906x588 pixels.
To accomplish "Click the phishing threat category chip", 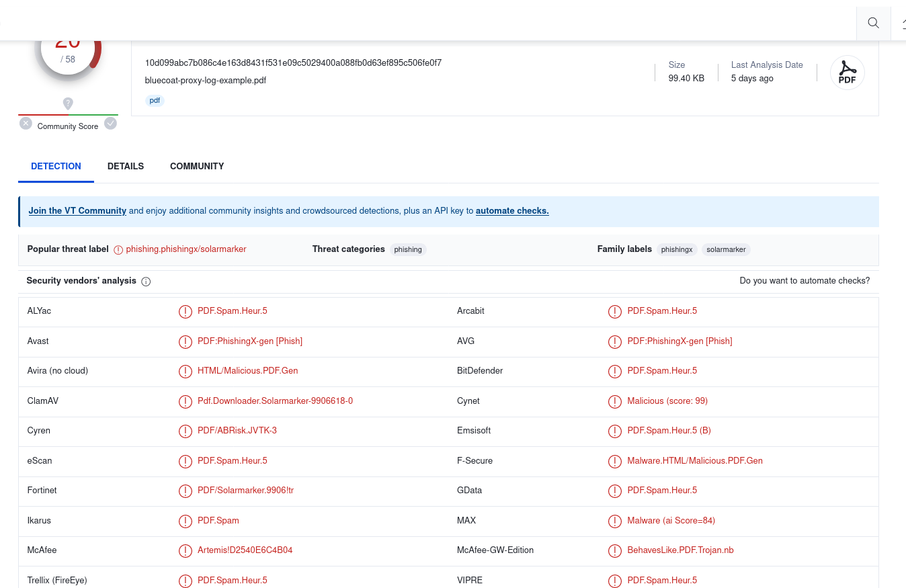I will click(408, 249).
